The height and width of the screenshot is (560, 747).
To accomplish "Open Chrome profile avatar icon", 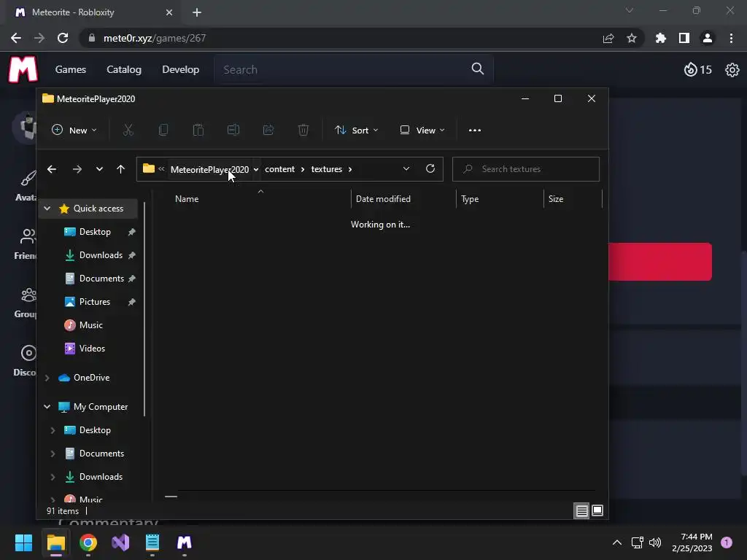I will [708, 38].
